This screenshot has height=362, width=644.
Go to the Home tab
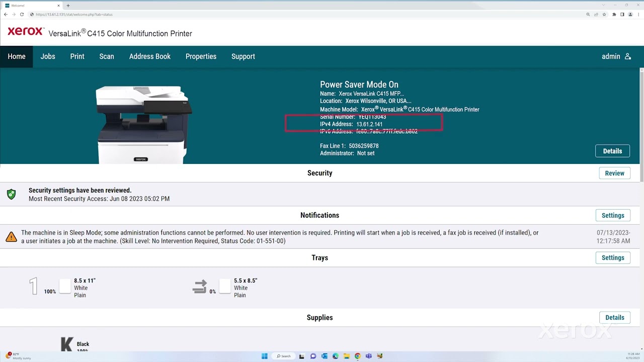click(17, 56)
